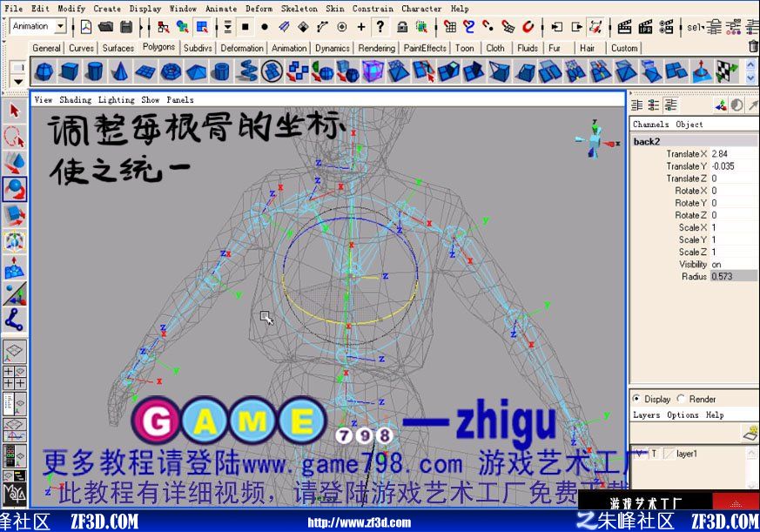Click the Radius value field 0.573
Screen dimensions: 760x532
733,276
